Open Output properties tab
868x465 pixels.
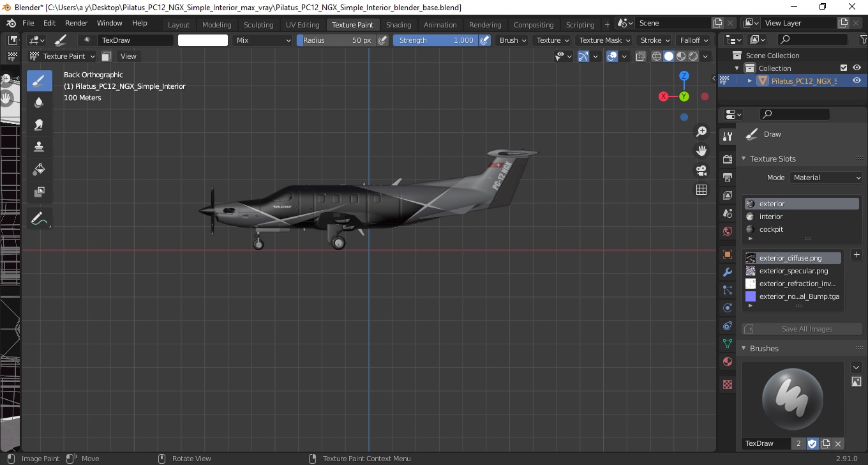pyautogui.click(x=727, y=177)
